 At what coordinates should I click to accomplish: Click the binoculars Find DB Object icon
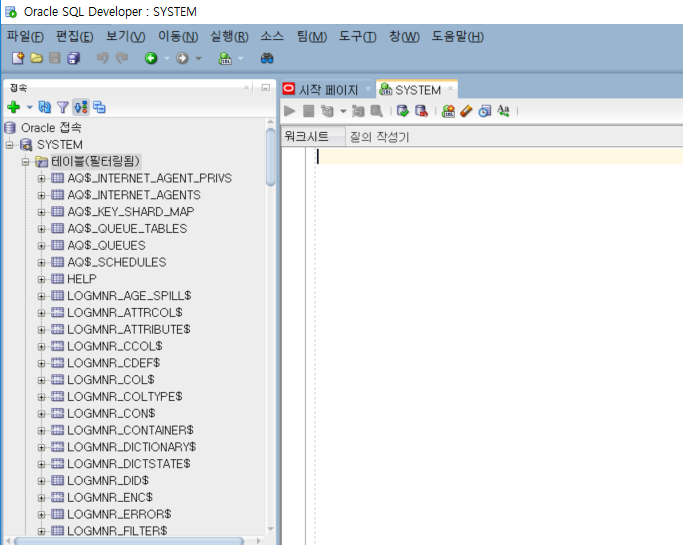coord(267,58)
